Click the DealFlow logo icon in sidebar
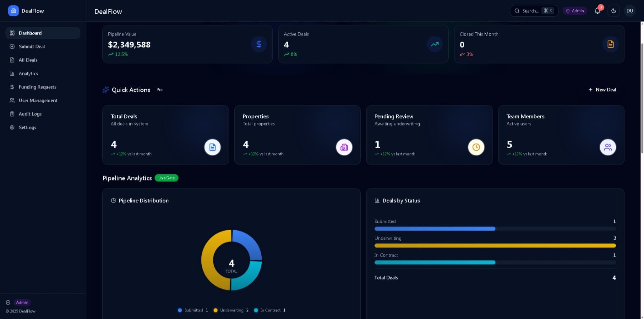Screen dimensions: 644x319 13,11
